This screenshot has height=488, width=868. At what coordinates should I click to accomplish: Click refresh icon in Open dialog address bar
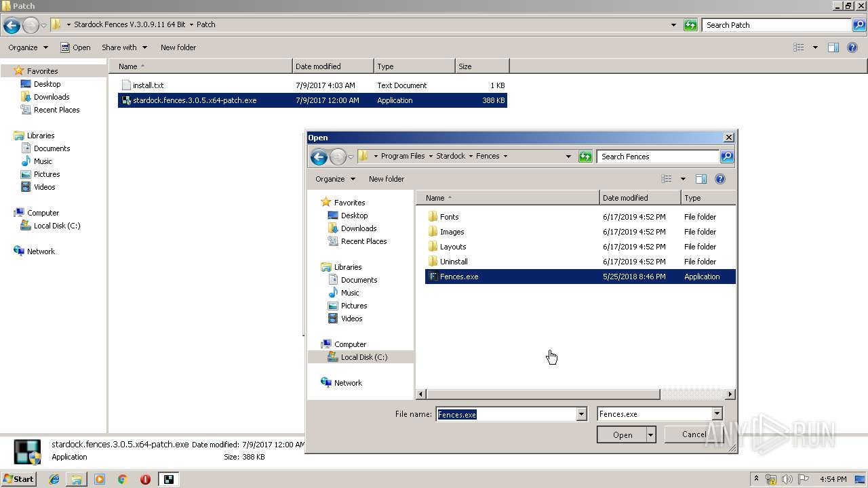pos(585,157)
